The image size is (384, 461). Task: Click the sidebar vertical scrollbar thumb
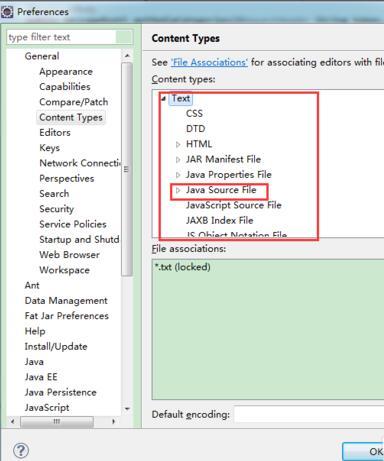(x=127, y=169)
